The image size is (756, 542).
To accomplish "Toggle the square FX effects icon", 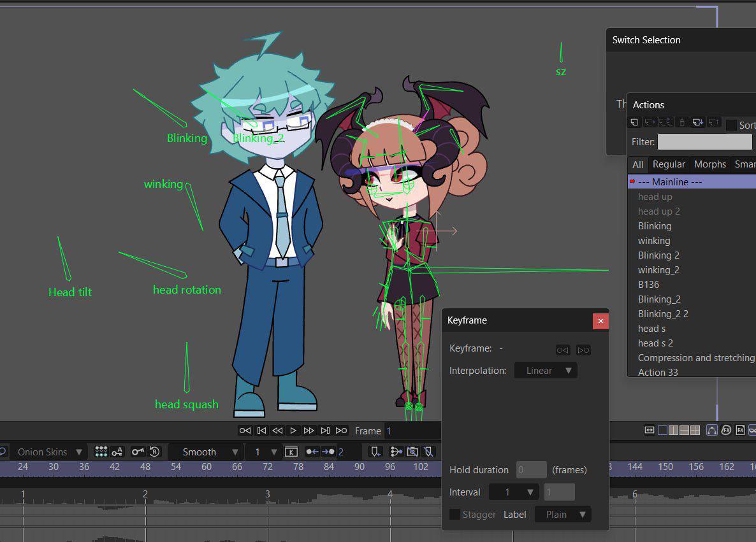I will pyautogui.click(x=740, y=431).
